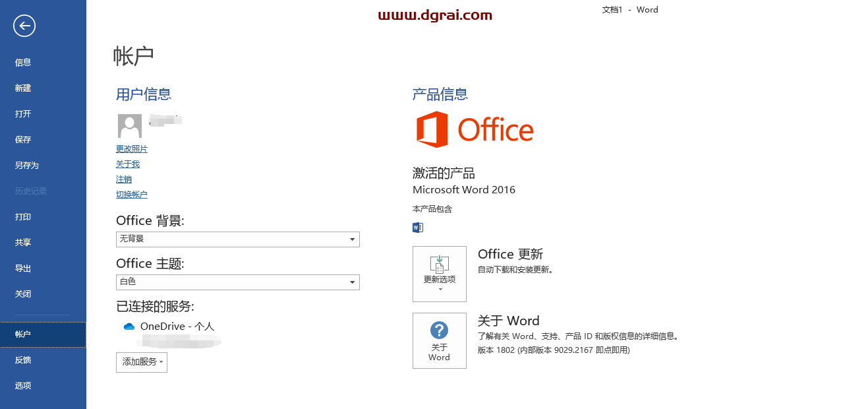Click the Office 更新 heading
Viewport: 868px width, 409px height.
[511, 254]
